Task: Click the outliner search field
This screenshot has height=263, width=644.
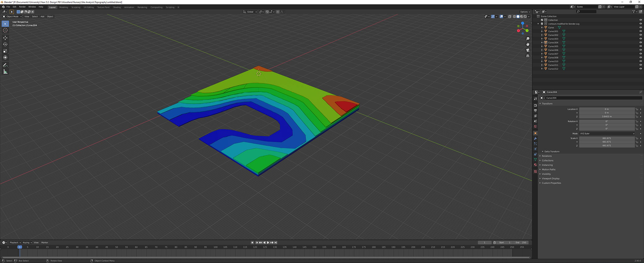Action: [586, 12]
